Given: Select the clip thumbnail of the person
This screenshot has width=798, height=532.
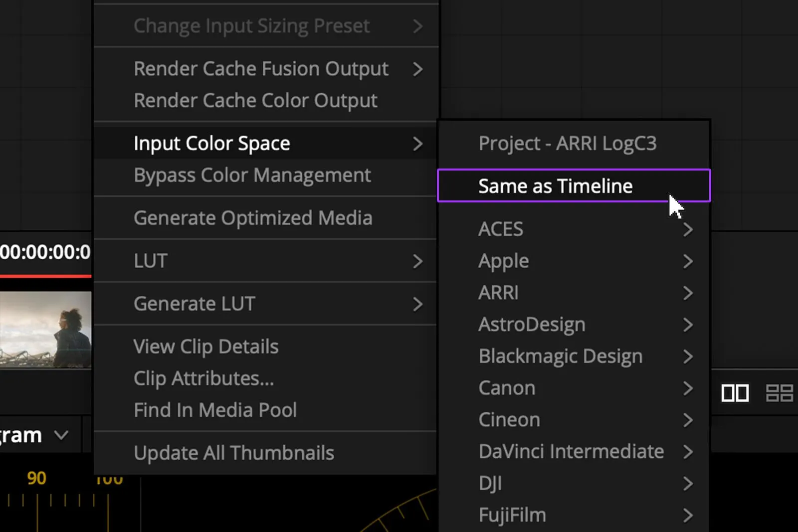Looking at the screenshot, I should [x=45, y=330].
